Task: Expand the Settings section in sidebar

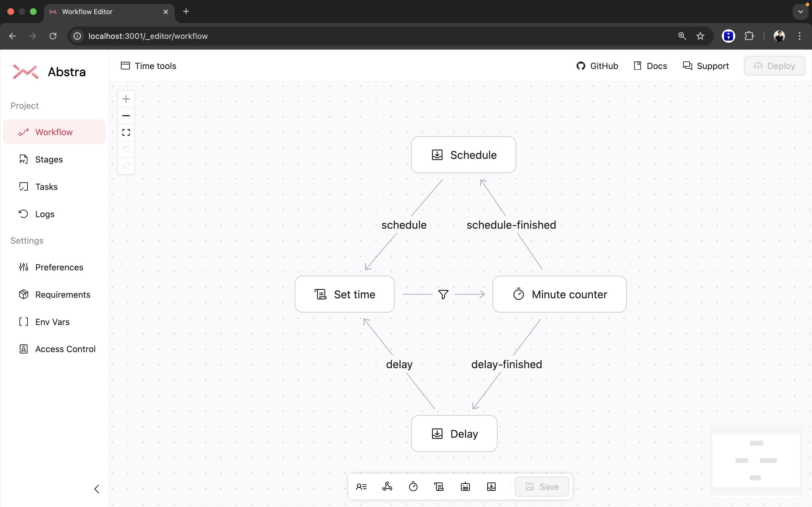Action: [27, 240]
